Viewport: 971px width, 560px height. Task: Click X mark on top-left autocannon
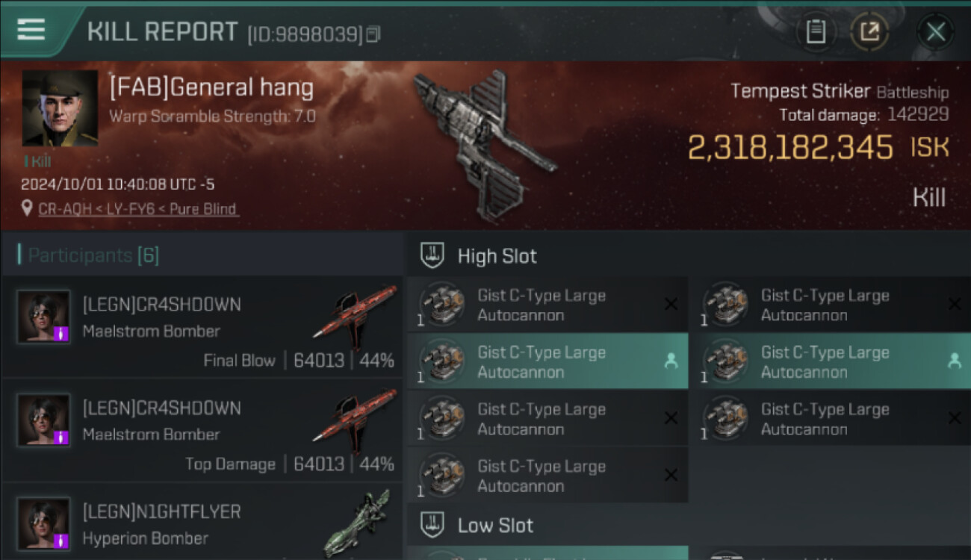coord(671,304)
